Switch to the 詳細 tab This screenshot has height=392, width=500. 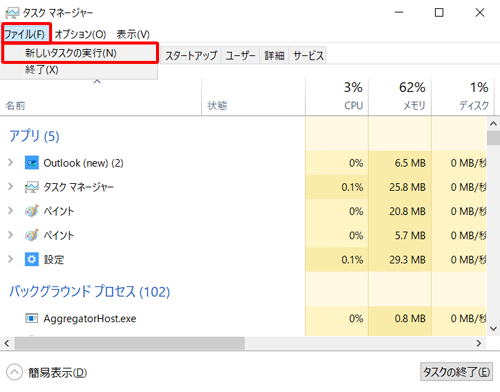[x=274, y=55]
